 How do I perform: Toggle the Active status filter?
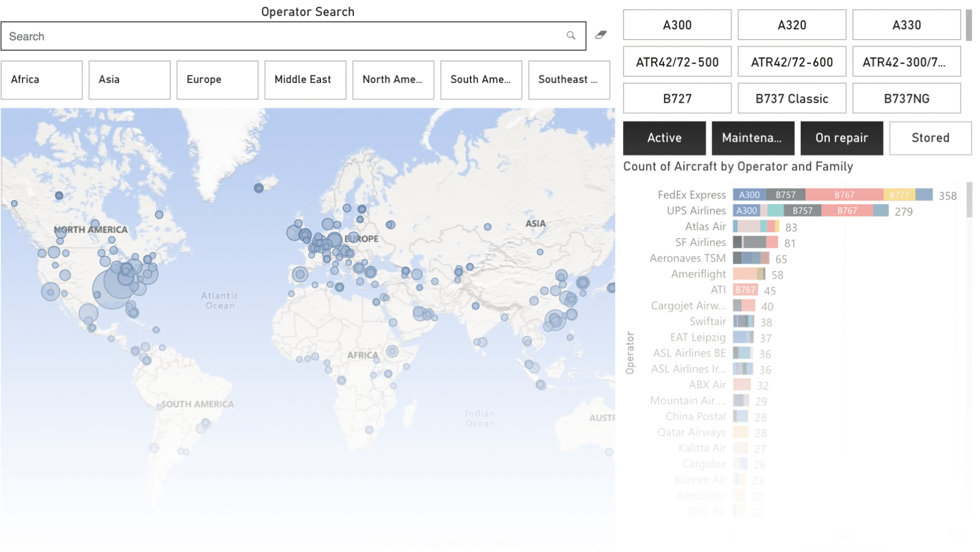[x=664, y=138]
